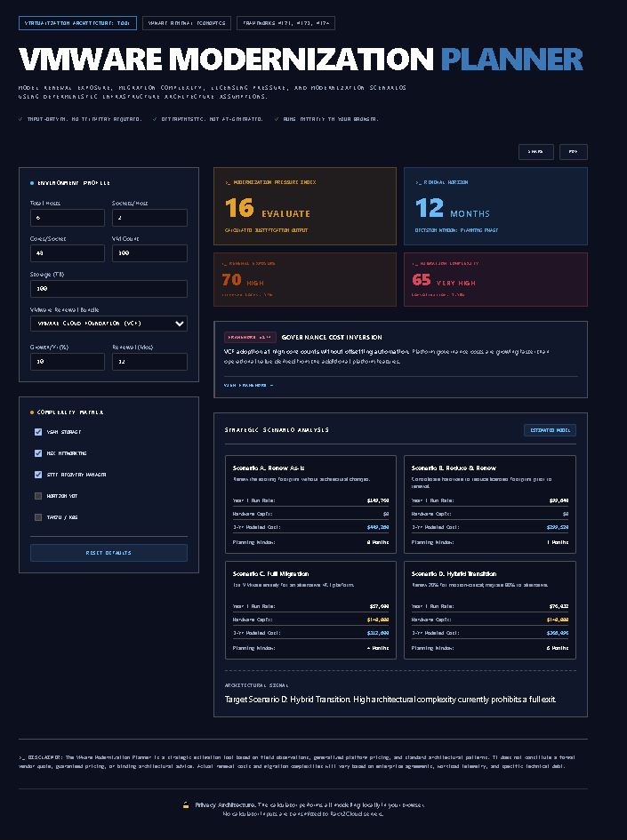Click the VMware Renewal Economics badge

tap(187, 23)
